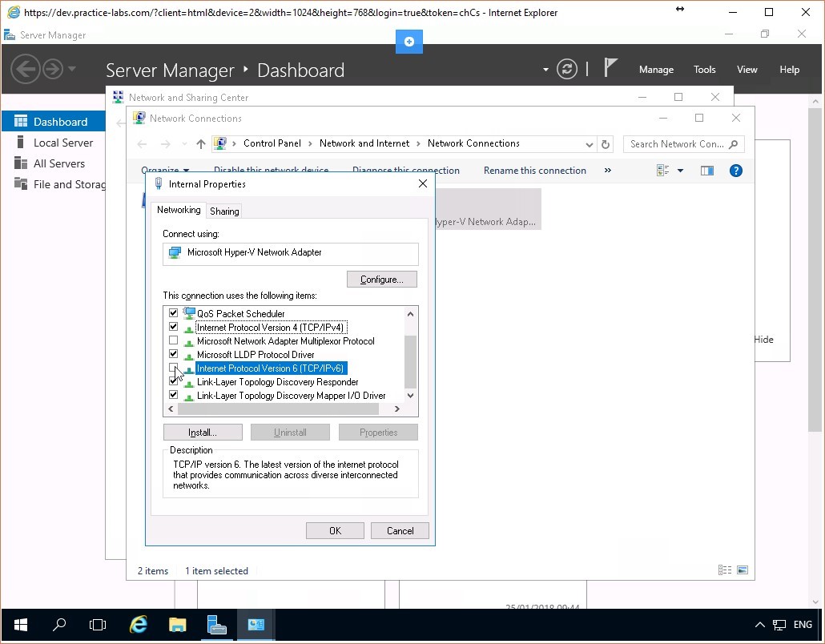Click the search magnifier in Search Network Connections
825x644 pixels.
tap(732, 144)
